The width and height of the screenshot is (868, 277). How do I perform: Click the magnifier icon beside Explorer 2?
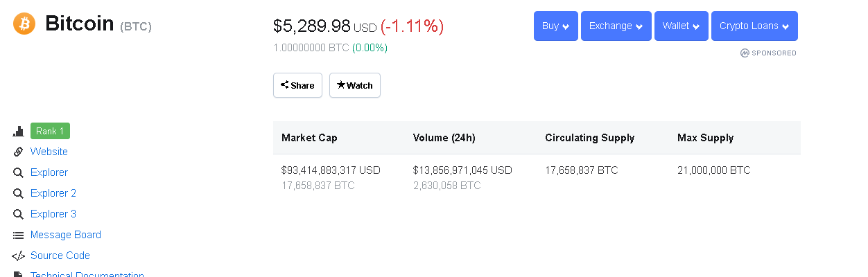[x=19, y=193]
